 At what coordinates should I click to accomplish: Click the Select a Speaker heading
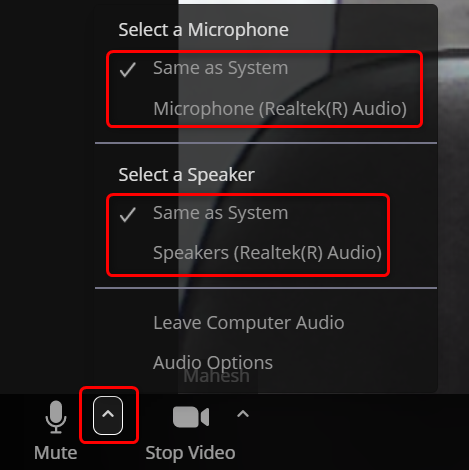186,175
